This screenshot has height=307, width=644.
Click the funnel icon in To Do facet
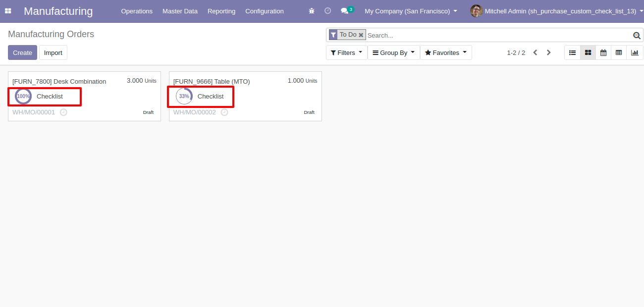tap(333, 35)
